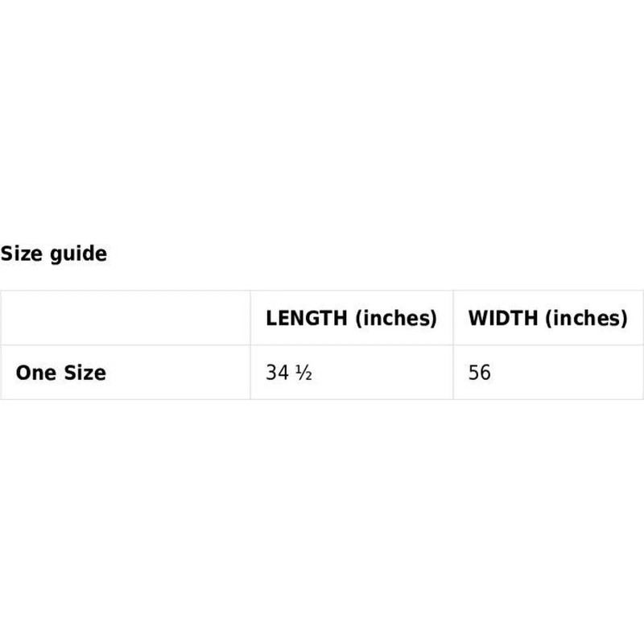
Task: Click the digit 6 in the width value
Action: point(485,373)
